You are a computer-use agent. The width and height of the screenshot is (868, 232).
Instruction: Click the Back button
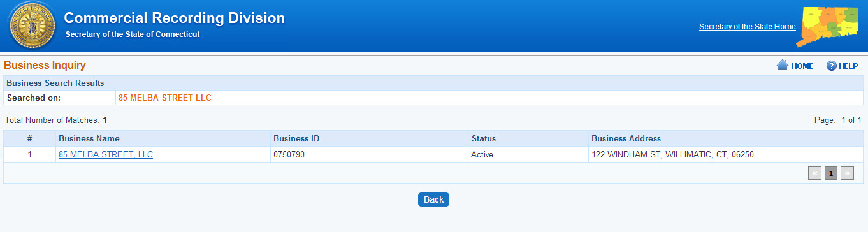tap(433, 199)
